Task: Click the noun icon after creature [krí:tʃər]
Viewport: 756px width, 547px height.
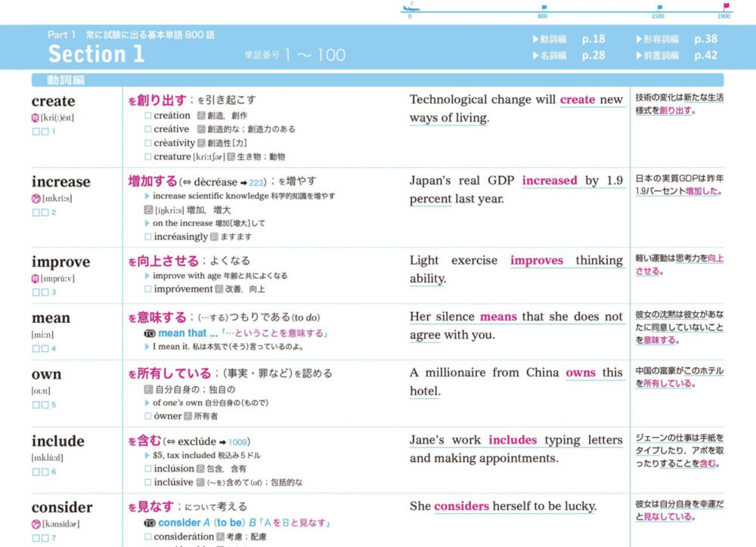Action: click(231, 156)
